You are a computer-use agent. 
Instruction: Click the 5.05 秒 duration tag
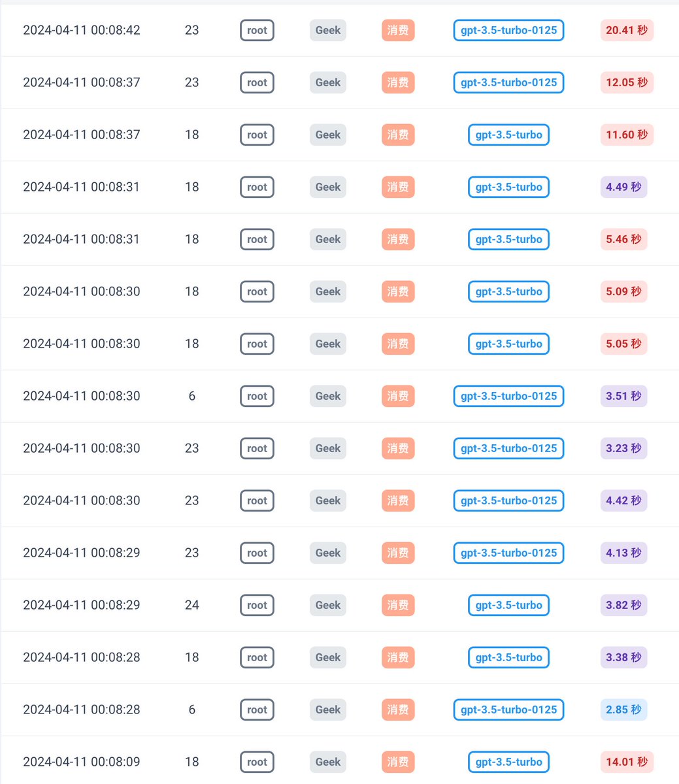623,344
